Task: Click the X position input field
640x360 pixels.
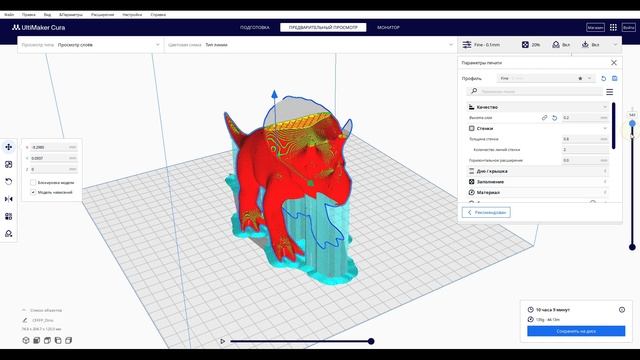Action: tap(54, 147)
